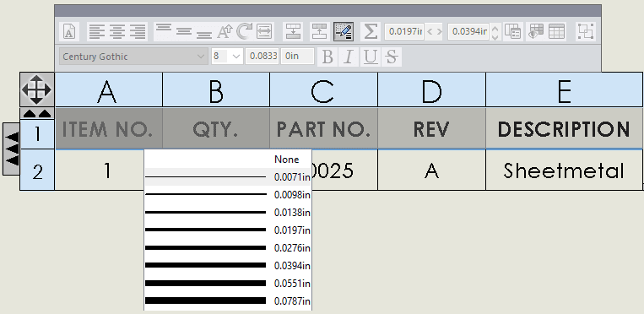Select row 1 header
The height and width of the screenshot is (314, 644).
point(37,134)
